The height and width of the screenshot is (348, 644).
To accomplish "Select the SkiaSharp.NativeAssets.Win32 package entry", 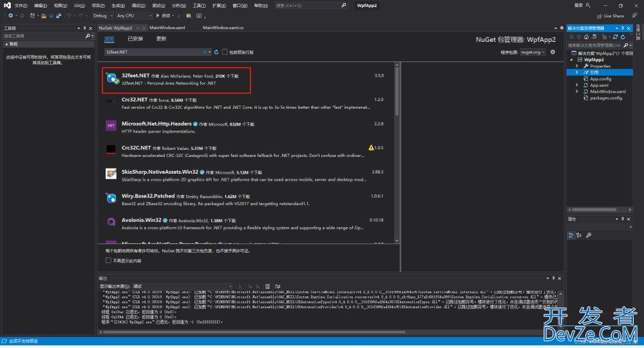I will click(245, 176).
